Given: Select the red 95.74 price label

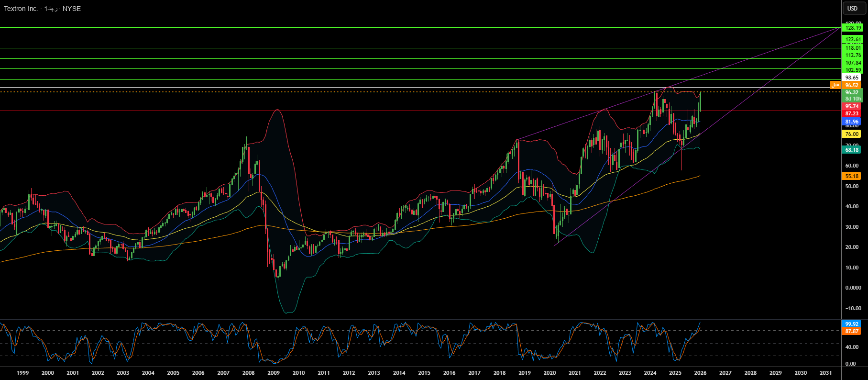Looking at the screenshot, I should pyautogui.click(x=851, y=106).
